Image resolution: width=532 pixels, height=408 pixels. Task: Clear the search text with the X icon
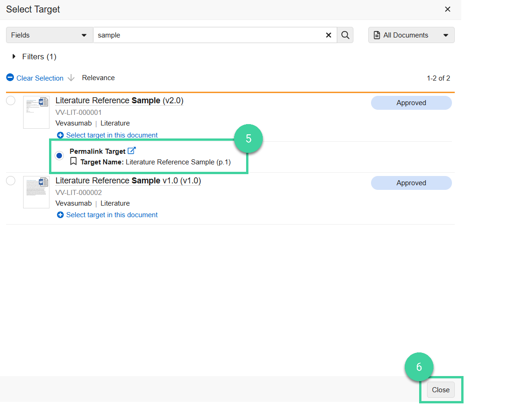click(328, 35)
